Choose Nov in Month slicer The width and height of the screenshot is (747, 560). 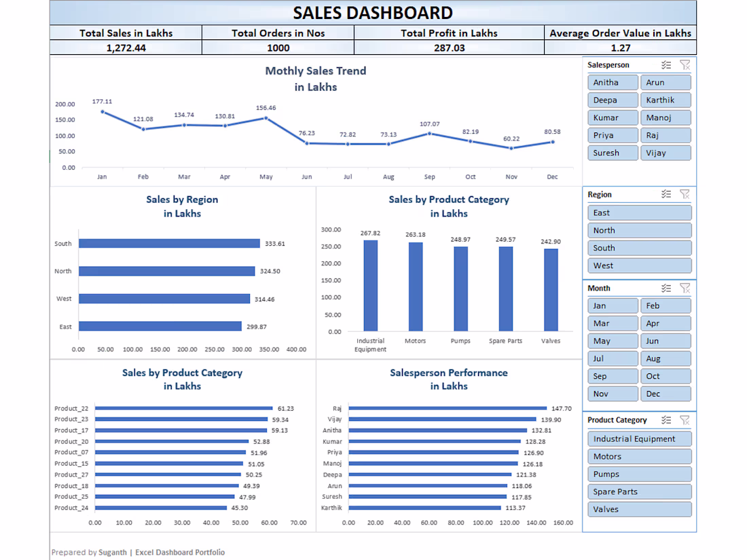coord(613,394)
